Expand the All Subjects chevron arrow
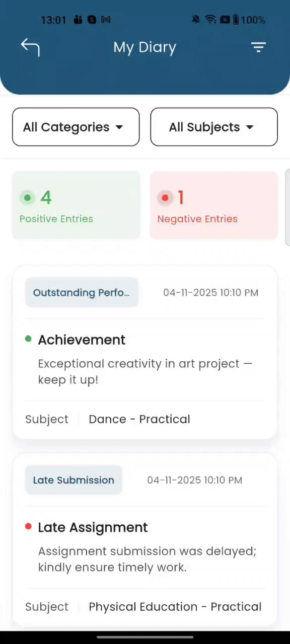The image size is (290, 644). coord(249,127)
